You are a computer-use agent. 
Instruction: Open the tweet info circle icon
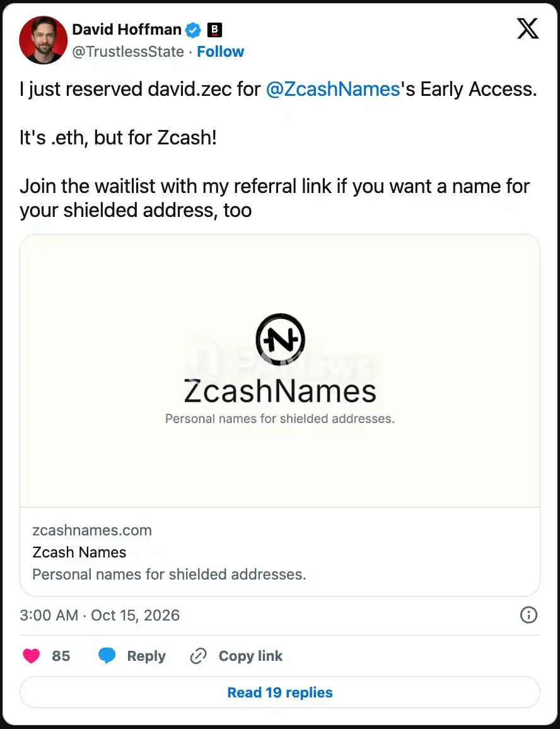528,615
